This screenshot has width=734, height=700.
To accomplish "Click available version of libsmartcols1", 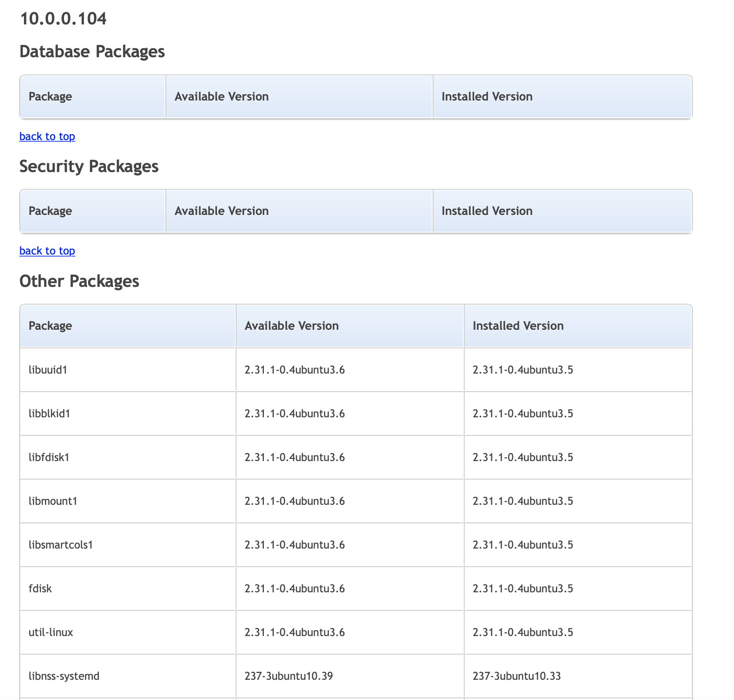I will pos(350,545).
